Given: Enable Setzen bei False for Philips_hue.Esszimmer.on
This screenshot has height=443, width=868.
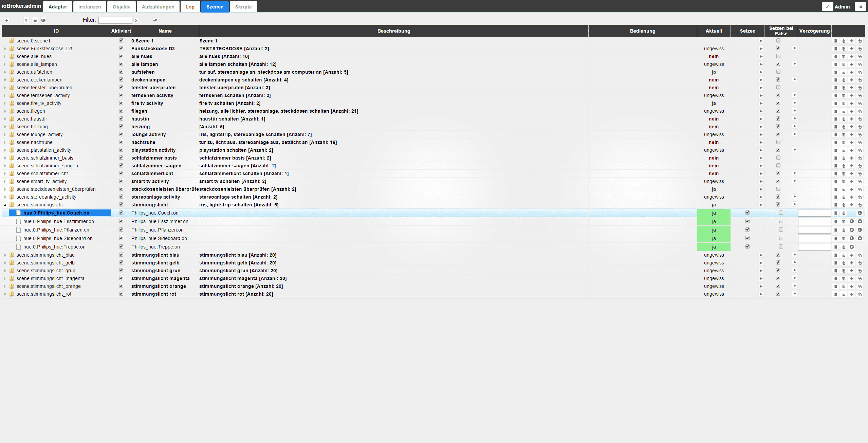Looking at the screenshot, I should pos(781,221).
